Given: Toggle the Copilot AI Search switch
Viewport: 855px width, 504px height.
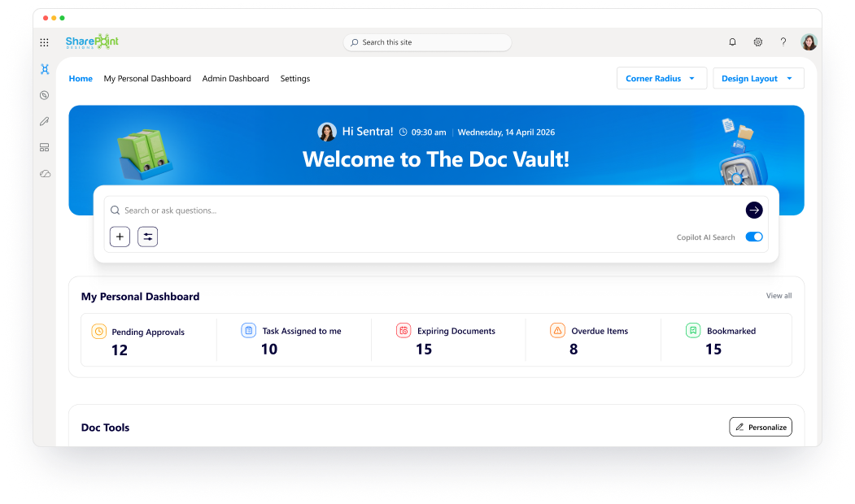Looking at the screenshot, I should [754, 237].
